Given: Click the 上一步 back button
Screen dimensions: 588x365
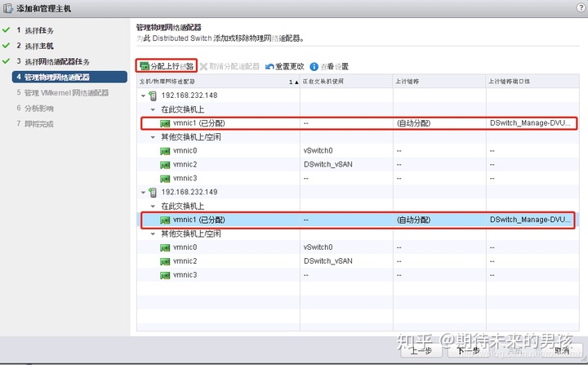Looking at the screenshot, I should (x=423, y=351).
